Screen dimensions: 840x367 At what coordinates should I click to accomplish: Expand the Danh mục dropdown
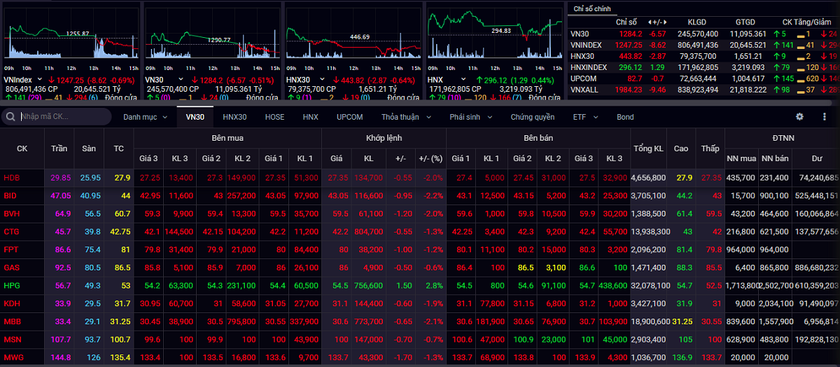(x=165, y=117)
